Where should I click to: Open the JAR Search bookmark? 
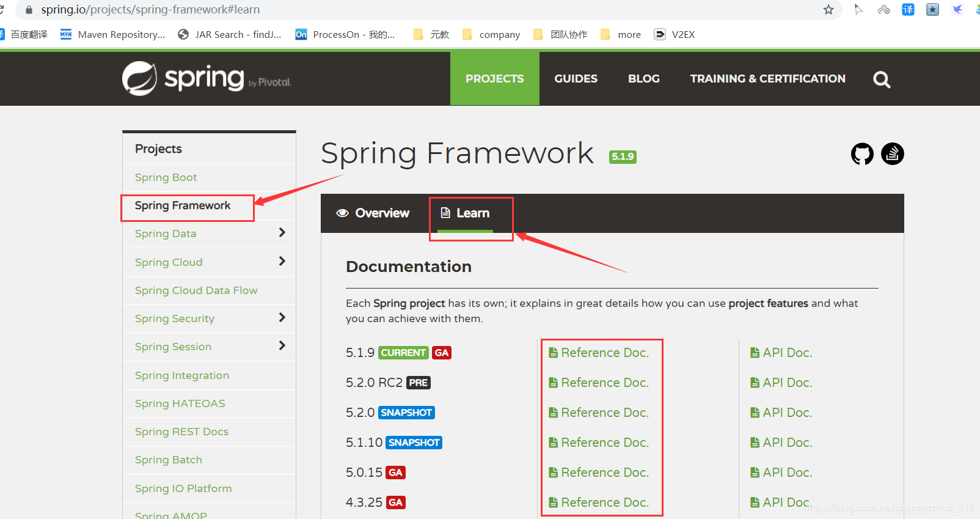point(230,35)
